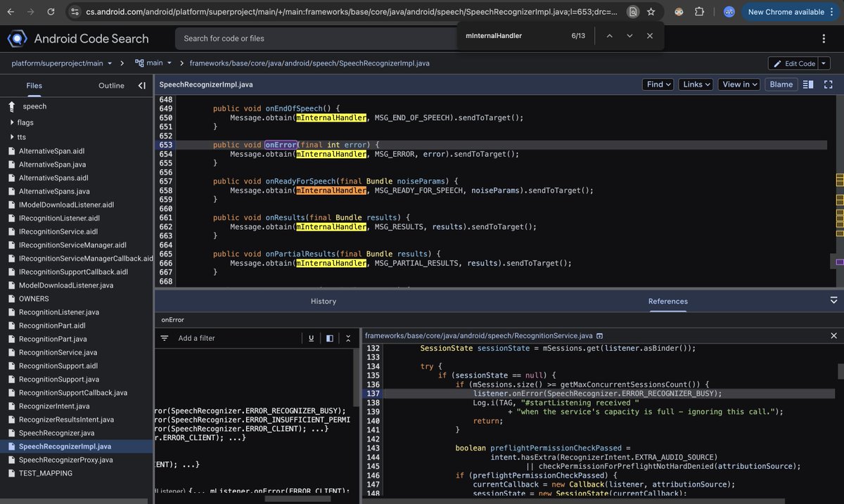Switch to the Files tab
This screenshot has width=844, height=504.
[x=34, y=86]
